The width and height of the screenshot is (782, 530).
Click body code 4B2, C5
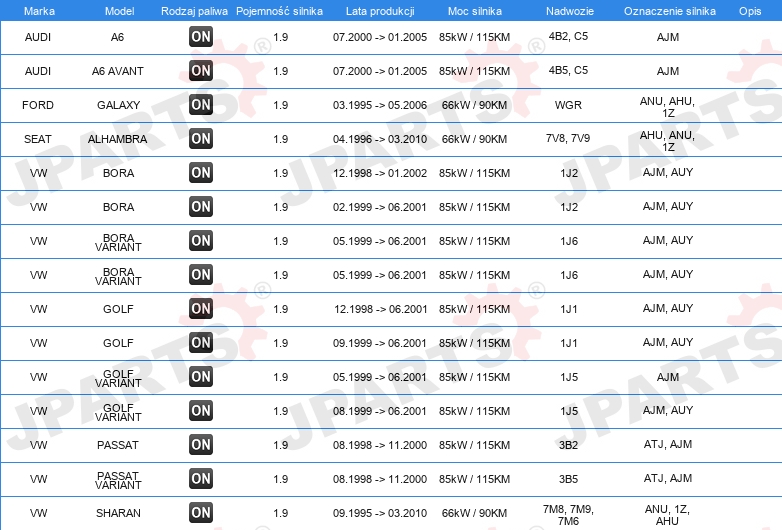click(568, 36)
